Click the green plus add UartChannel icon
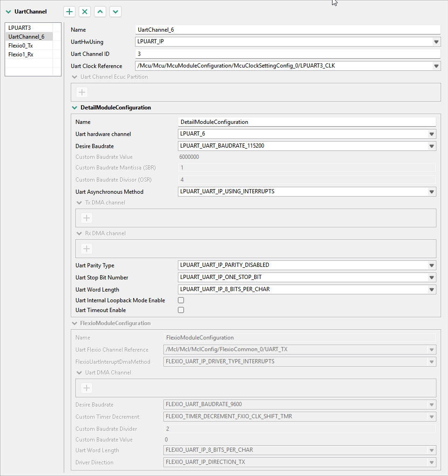Screen dimensions: 448x476 point(69,12)
